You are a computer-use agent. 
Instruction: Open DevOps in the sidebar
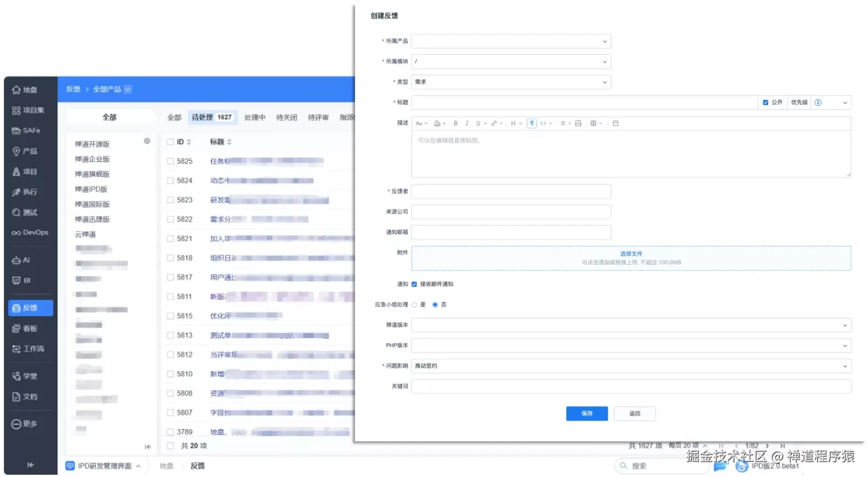tap(30, 233)
